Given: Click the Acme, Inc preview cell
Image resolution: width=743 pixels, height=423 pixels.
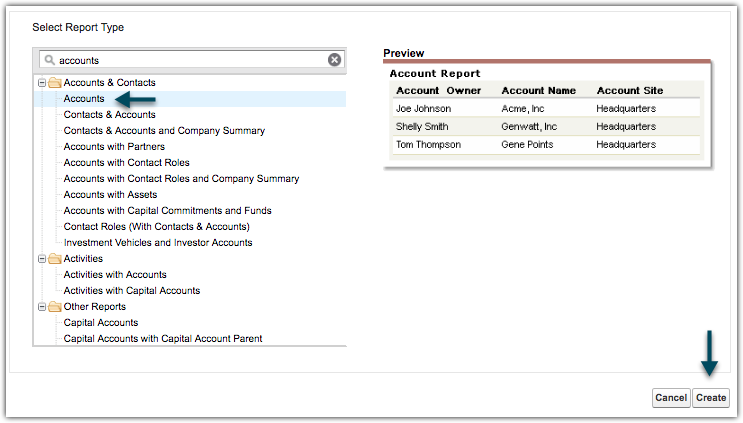Looking at the screenshot, I should click(x=523, y=108).
